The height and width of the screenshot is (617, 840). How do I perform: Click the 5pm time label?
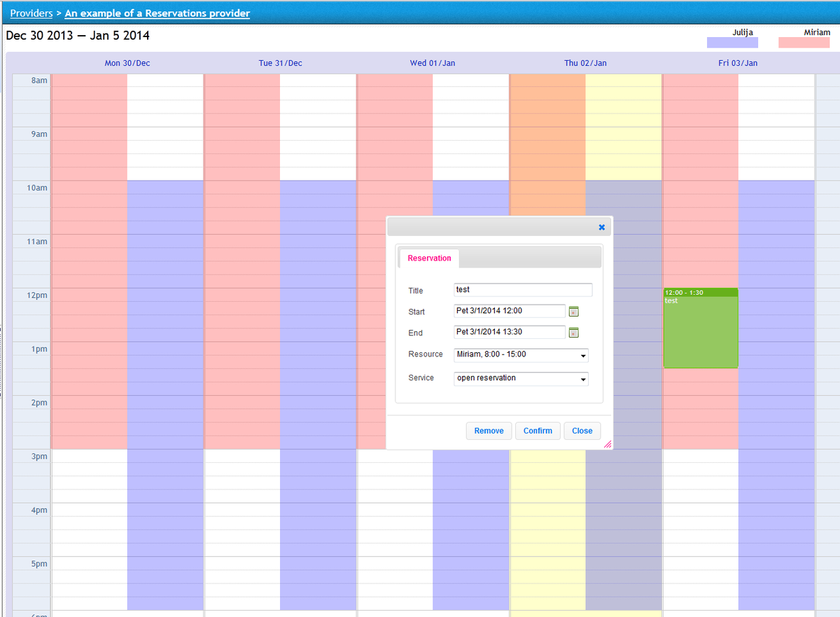click(39, 564)
